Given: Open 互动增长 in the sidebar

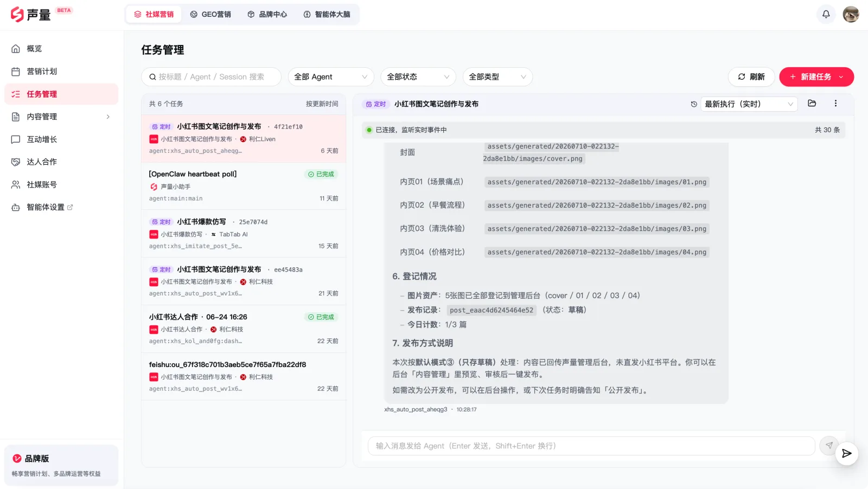Looking at the screenshot, I should pyautogui.click(x=61, y=139).
